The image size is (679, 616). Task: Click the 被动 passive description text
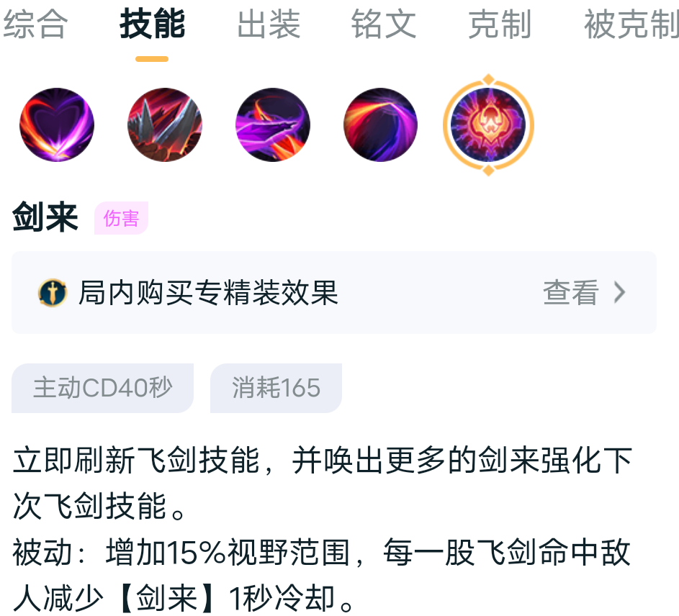[322, 575]
